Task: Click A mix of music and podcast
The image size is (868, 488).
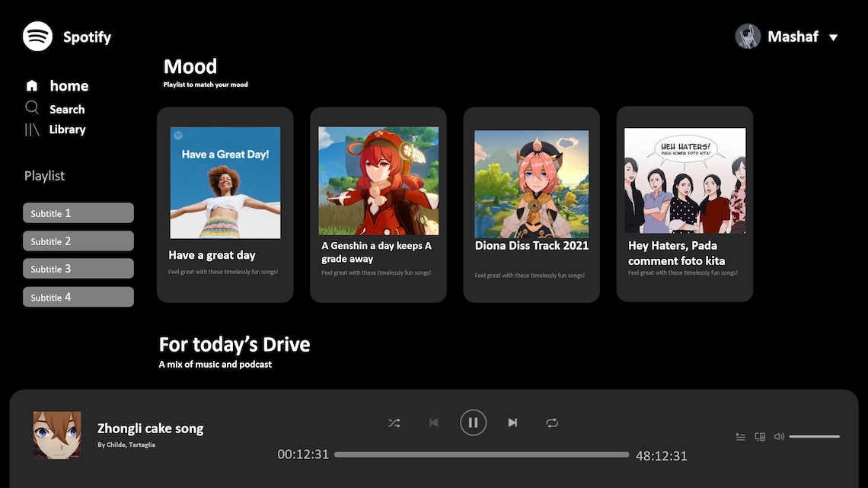Action: pyautogui.click(x=215, y=365)
